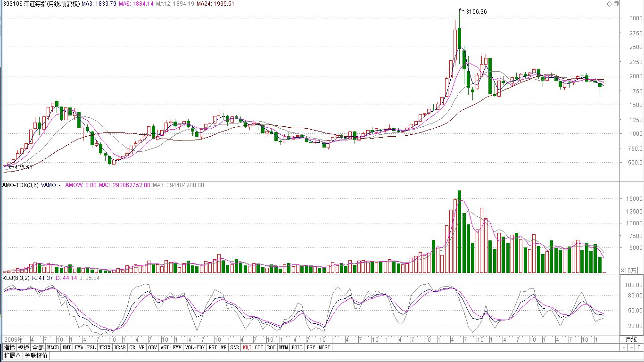Select the VOL-TDX indicator tab
Screen dimensions: 644x362
coord(195,347)
